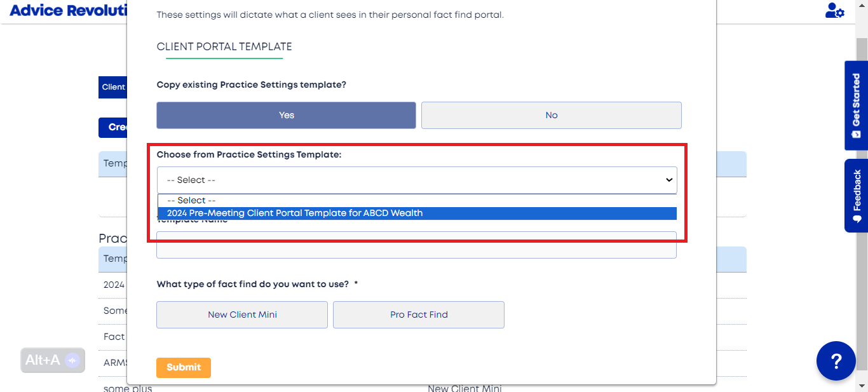
Task: Pick the '-- Select --' list option
Action: point(417,200)
